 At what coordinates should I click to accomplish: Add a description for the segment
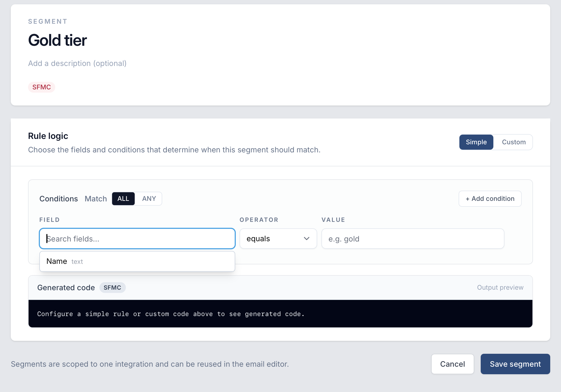click(77, 63)
